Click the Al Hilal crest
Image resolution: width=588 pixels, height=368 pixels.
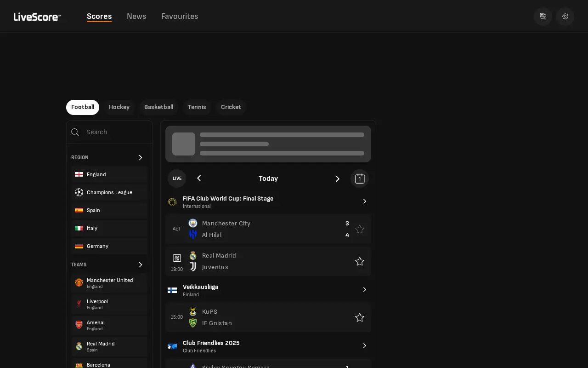(x=193, y=235)
